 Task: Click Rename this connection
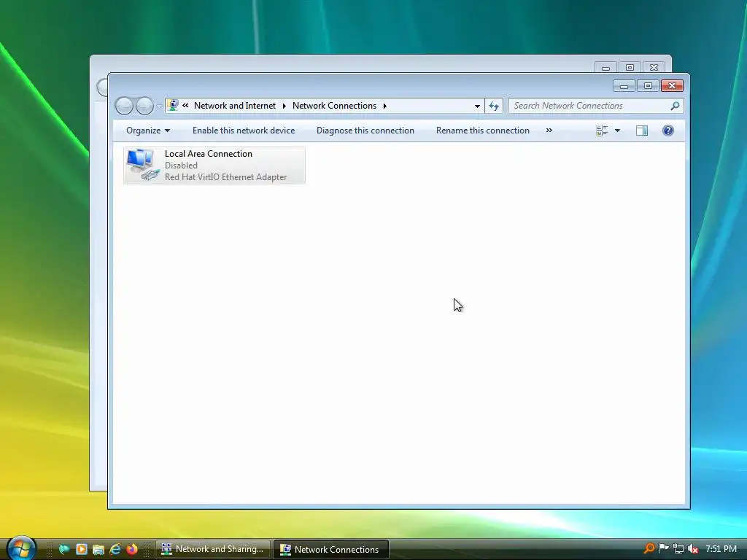[x=483, y=131]
